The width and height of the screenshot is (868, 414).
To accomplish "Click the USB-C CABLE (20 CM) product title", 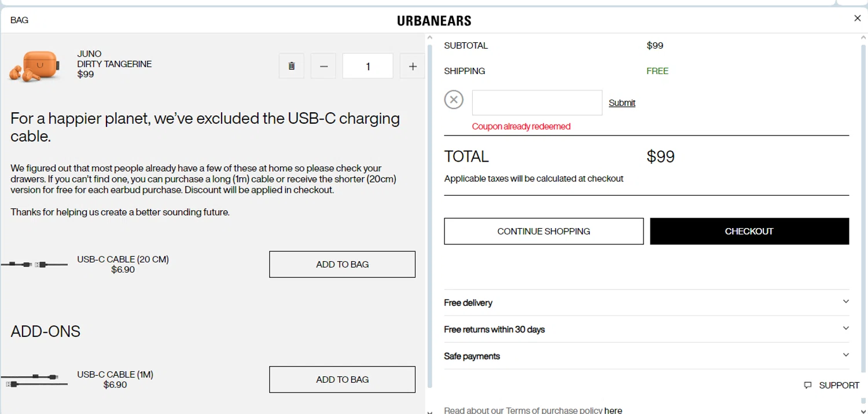I will 123,259.
